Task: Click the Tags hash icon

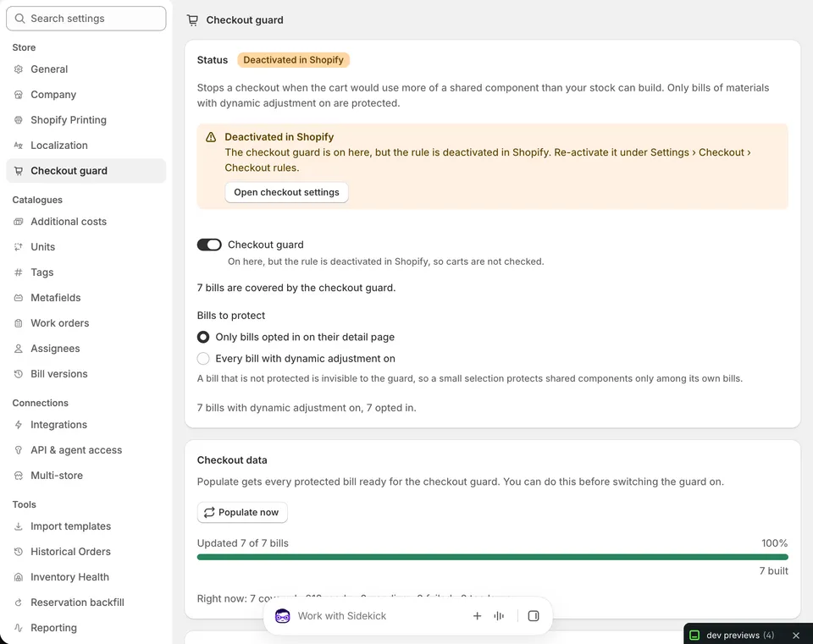Action: pyautogui.click(x=19, y=272)
